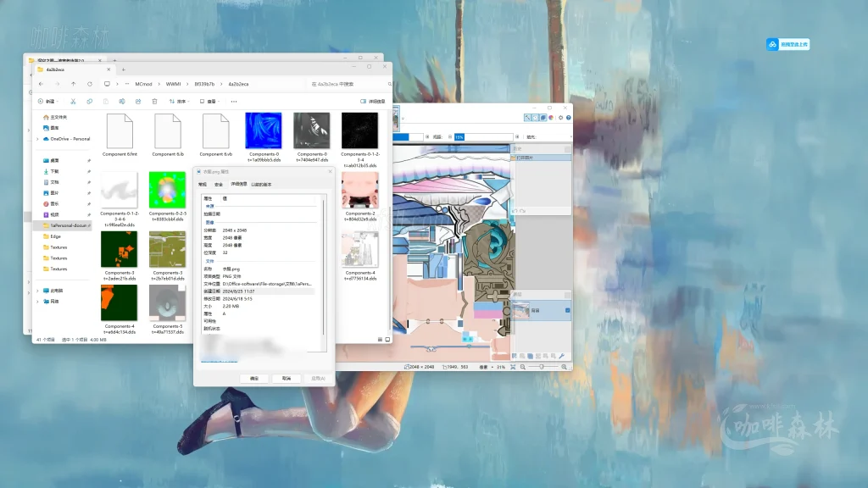Expand hidden breadcrumb ellipsis in address bar

[127, 84]
